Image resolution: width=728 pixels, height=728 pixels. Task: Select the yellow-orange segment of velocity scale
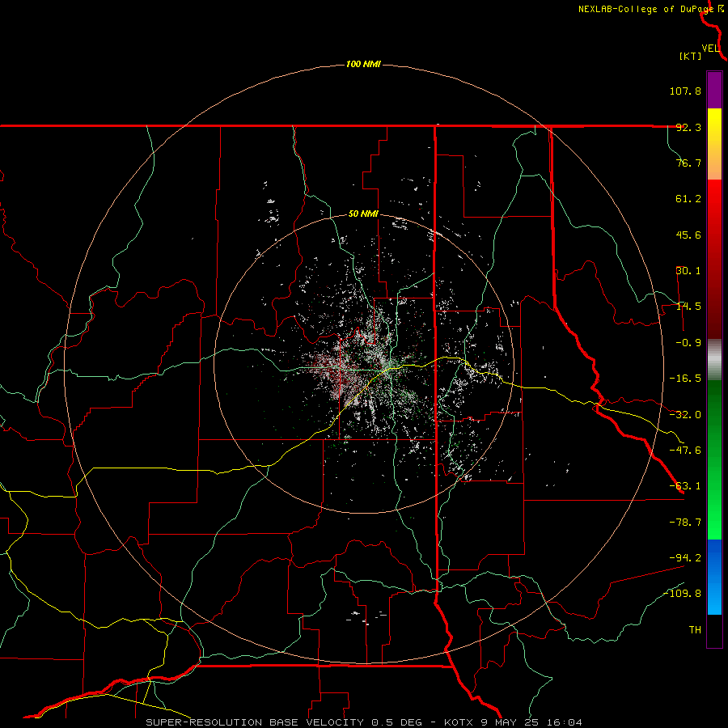point(714,144)
